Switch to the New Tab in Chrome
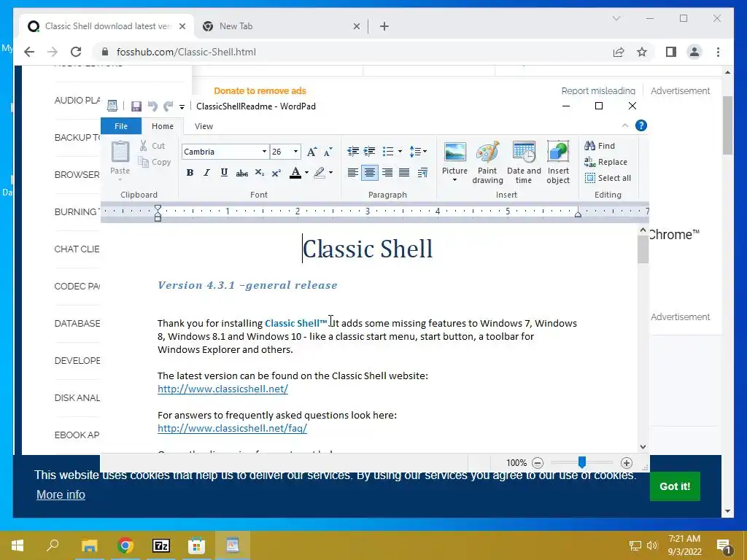 pos(281,26)
